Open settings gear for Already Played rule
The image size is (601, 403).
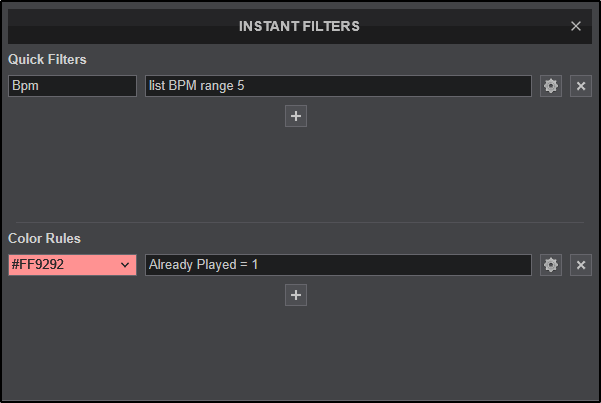pyautogui.click(x=550, y=265)
